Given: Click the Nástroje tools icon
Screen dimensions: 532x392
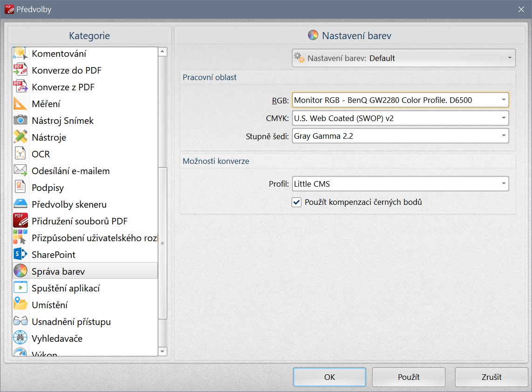Looking at the screenshot, I should [20, 137].
